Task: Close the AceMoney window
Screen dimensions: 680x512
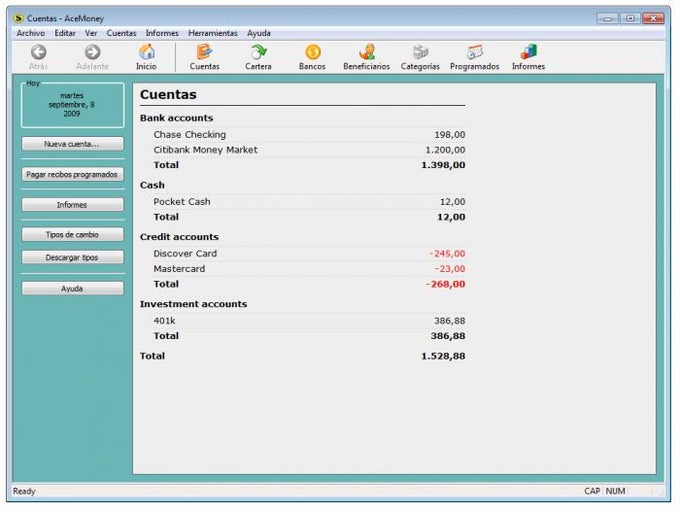Action: pyautogui.click(x=653, y=18)
